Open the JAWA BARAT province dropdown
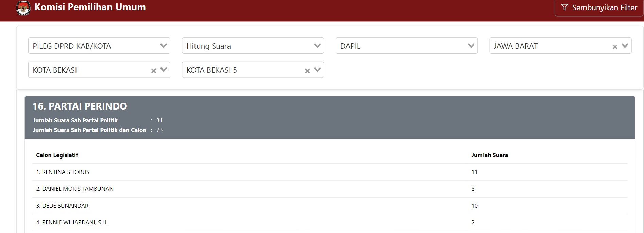This screenshot has height=233, width=644. [x=560, y=46]
